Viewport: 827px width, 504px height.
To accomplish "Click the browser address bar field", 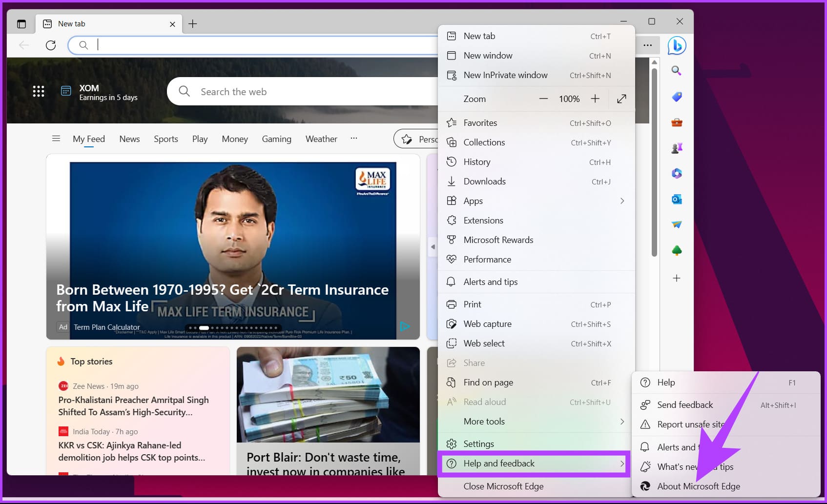I will (254, 45).
